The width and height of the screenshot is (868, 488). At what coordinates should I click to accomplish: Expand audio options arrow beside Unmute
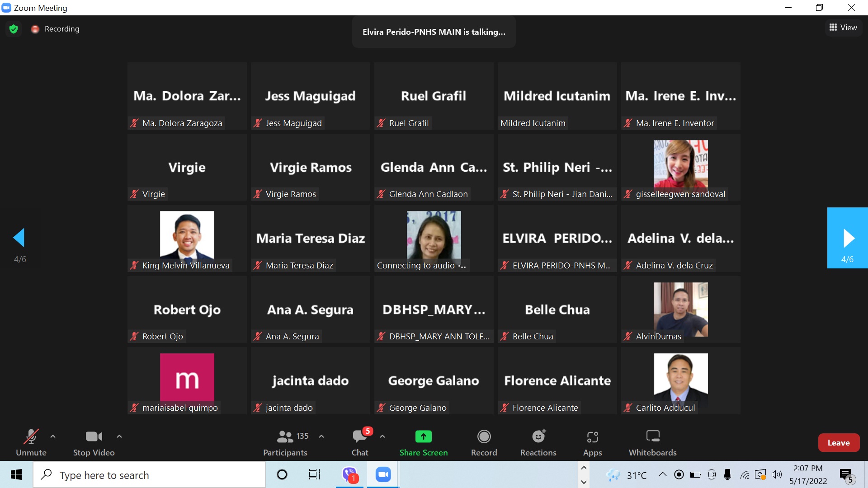tap(53, 436)
